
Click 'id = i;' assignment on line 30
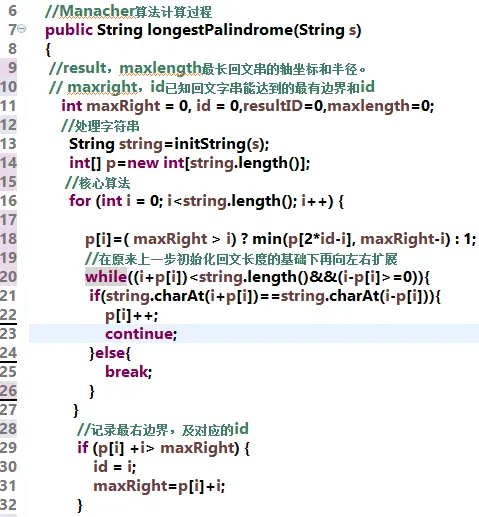115,467
